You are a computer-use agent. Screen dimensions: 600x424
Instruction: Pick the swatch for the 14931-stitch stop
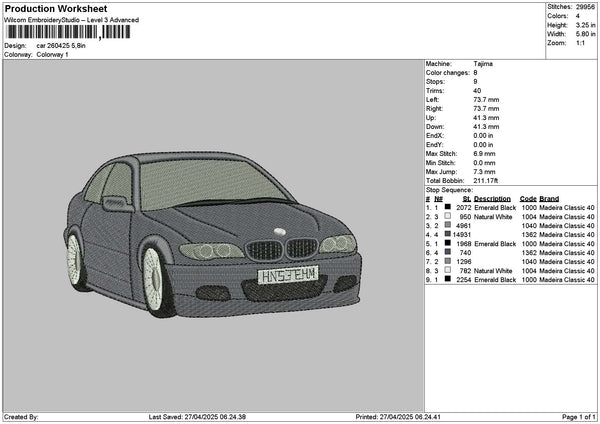447,234
